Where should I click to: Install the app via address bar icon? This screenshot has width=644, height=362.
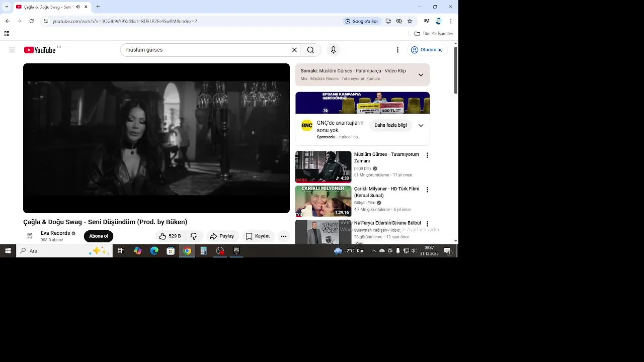(388, 21)
